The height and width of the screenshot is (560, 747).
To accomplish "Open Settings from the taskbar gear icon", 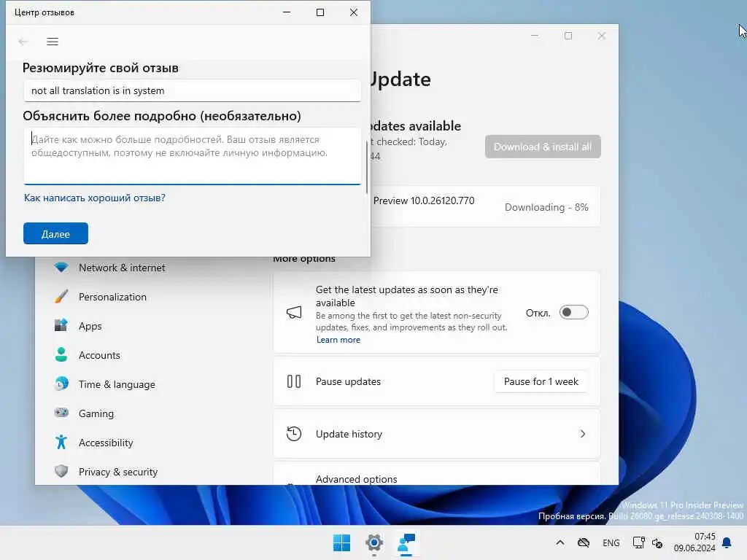I will click(x=374, y=542).
